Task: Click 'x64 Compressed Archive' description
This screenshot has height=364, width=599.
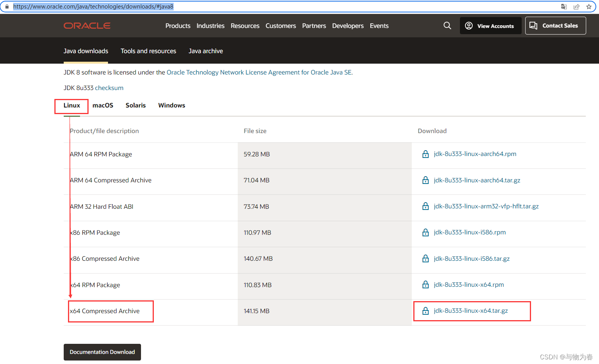Action: [x=105, y=311]
